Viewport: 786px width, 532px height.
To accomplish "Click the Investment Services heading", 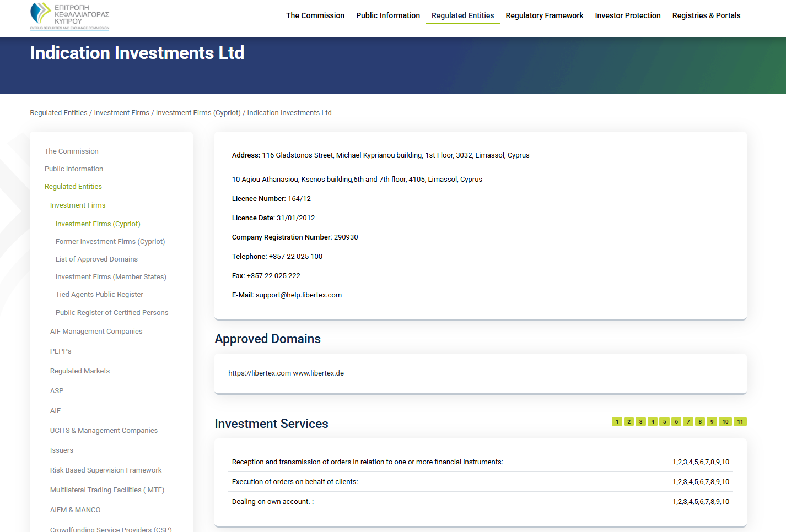I will [272, 424].
